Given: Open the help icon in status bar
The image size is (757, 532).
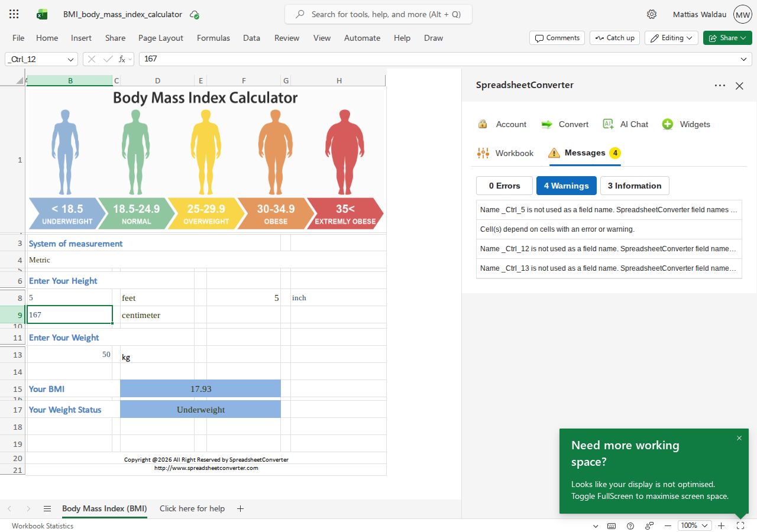Looking at the screenshot, I should (x=630, y=525).
